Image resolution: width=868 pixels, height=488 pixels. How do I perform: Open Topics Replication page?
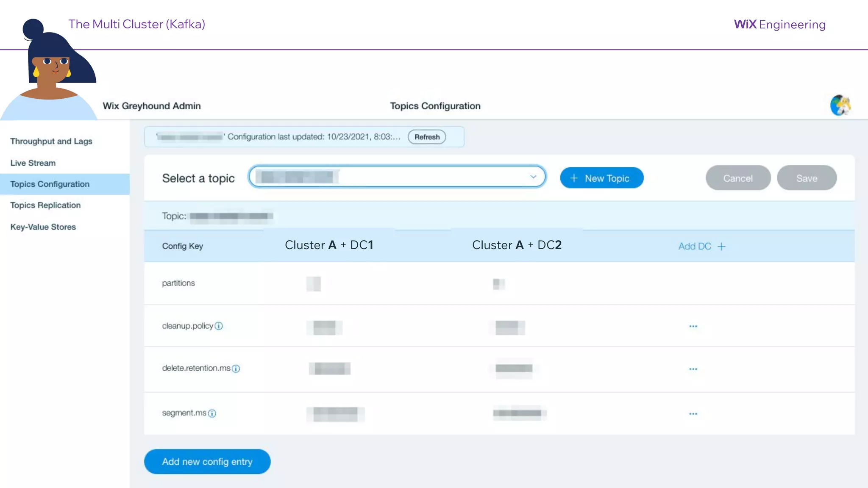click(x=45, y=205)
